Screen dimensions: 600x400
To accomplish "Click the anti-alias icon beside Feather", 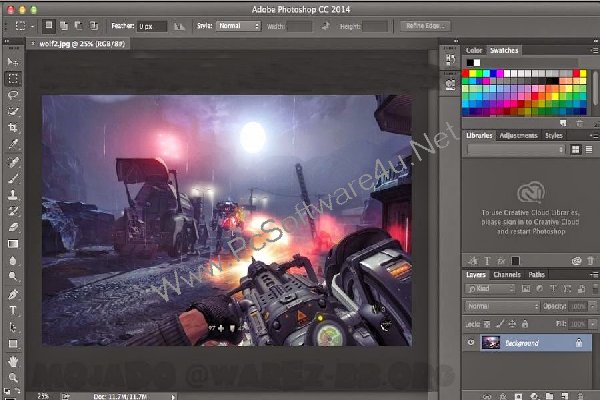I will pyautogui.click(x=179, y=26).
